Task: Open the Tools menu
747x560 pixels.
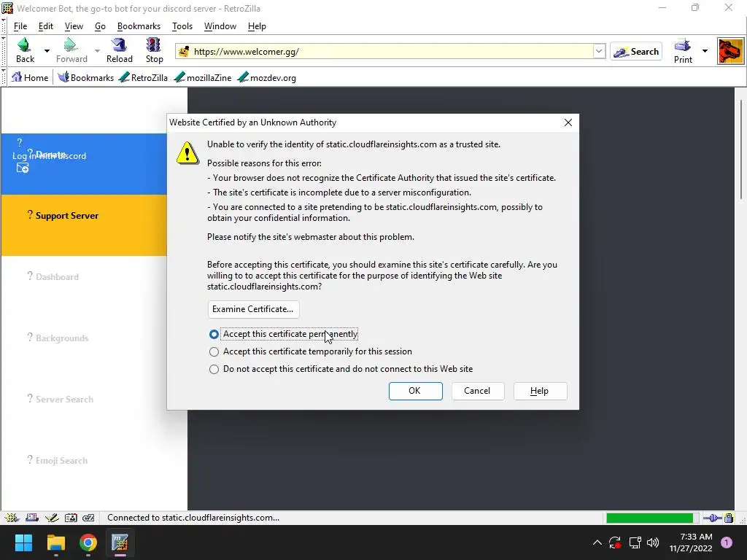Action: (x=182, y=26)
